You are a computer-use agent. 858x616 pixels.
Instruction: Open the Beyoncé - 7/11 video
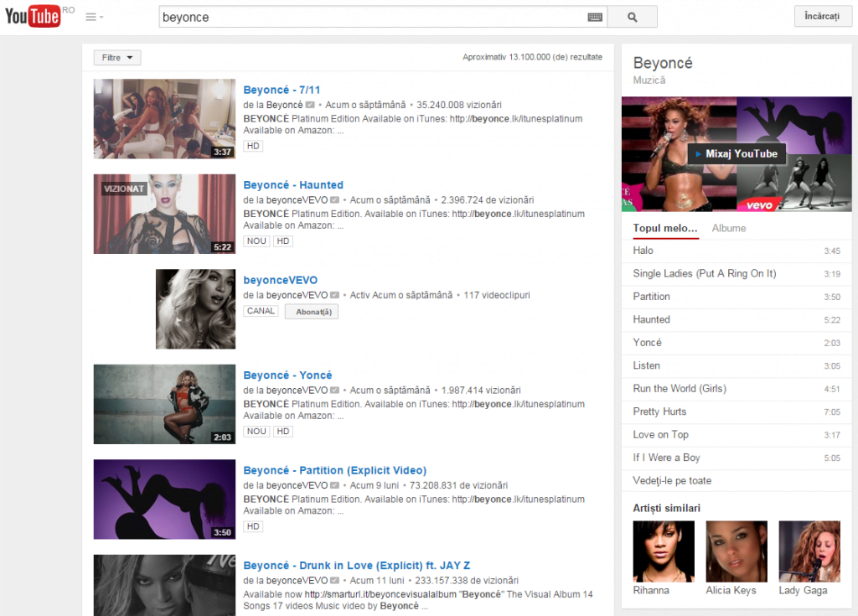click(282, 90)
